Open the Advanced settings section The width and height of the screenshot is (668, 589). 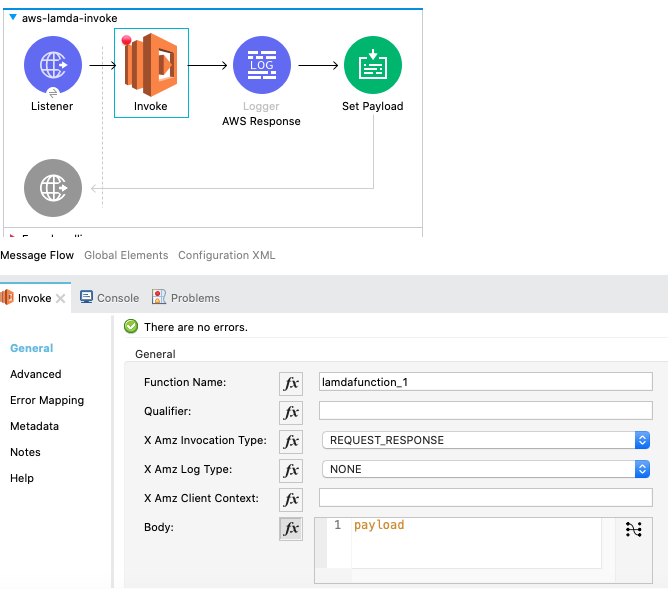coord(36,374)
